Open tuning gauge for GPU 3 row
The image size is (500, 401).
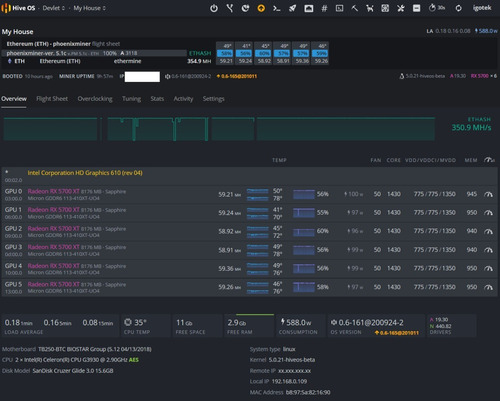pos(488,250)
